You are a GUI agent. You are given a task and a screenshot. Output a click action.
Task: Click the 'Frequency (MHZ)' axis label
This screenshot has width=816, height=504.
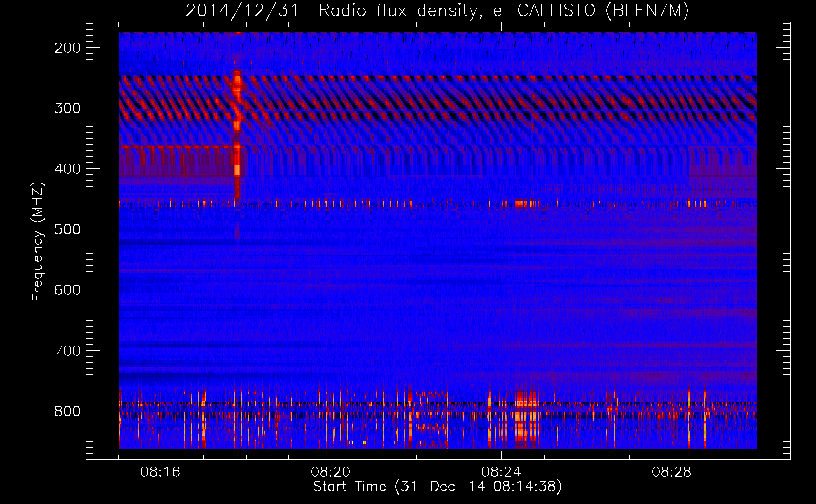coord(38,242)
